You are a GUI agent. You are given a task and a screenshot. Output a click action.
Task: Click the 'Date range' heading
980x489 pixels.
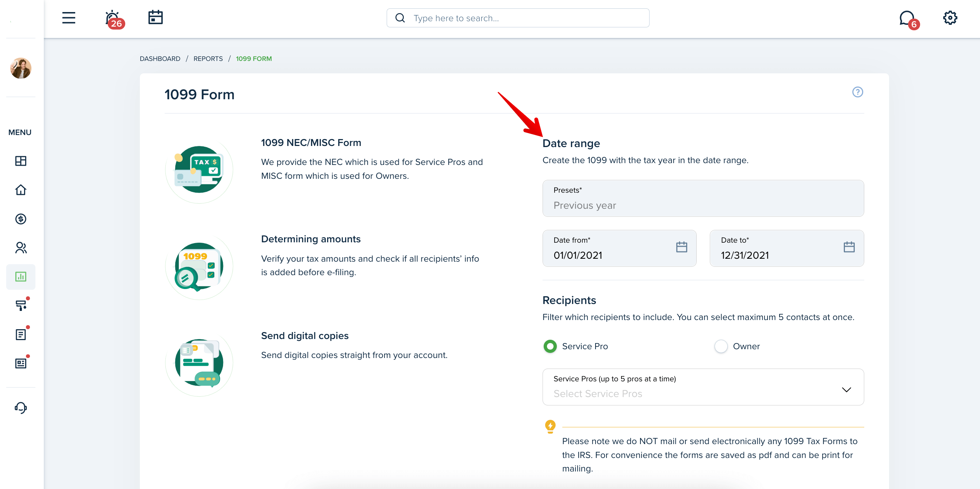coord(571,143)
